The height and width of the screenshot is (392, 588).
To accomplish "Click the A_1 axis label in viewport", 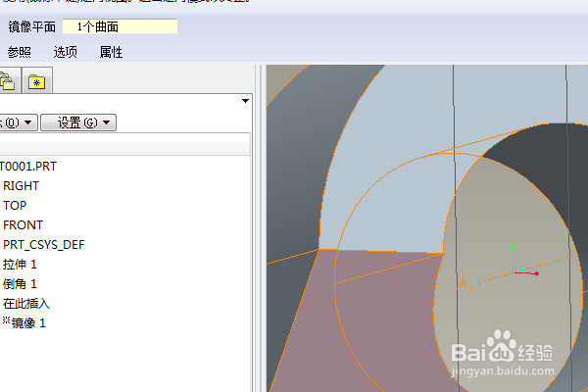I will point(469,283).
